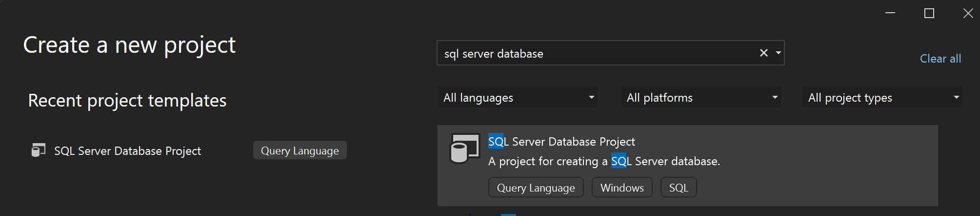Click the result description about creating a database
The height and width of the screenshot is (216, 980).
(604, 161)
